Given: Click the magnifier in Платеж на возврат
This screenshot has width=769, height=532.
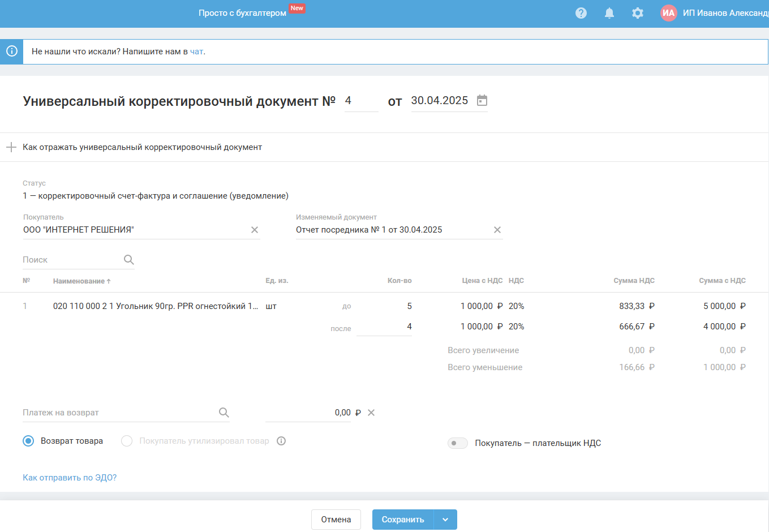Looking at the screenshot, I should pyautogui.click(x=224, y=413).
